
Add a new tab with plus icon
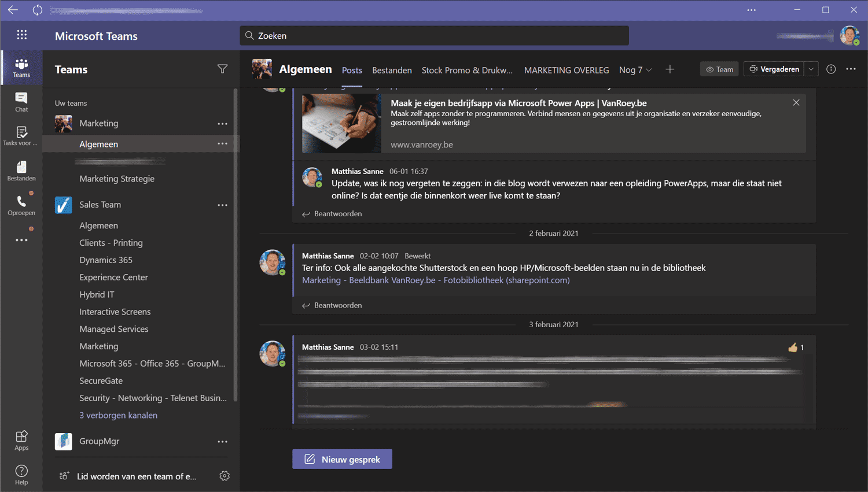click(670, 69)
